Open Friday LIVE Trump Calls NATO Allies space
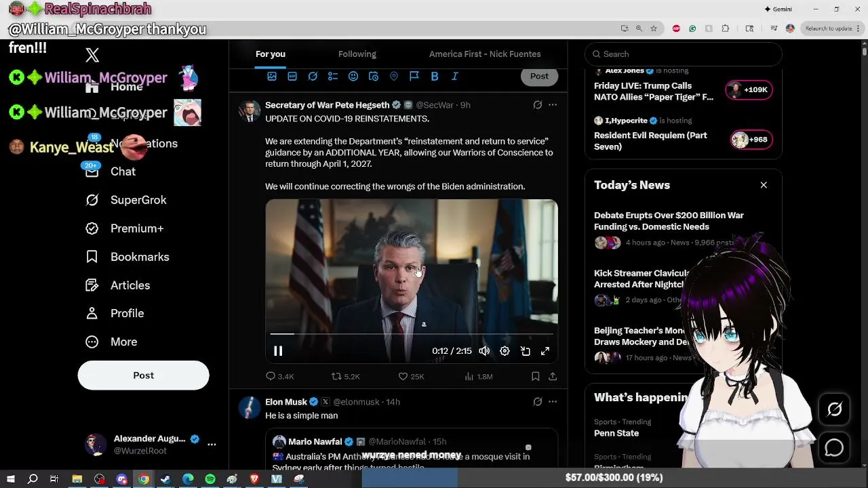Screen dimensions: 868x488 [654, 91]
